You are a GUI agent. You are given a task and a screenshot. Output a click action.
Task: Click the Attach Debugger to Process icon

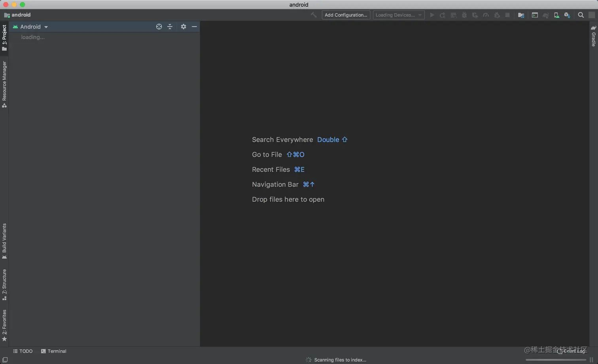coord(497,15)
